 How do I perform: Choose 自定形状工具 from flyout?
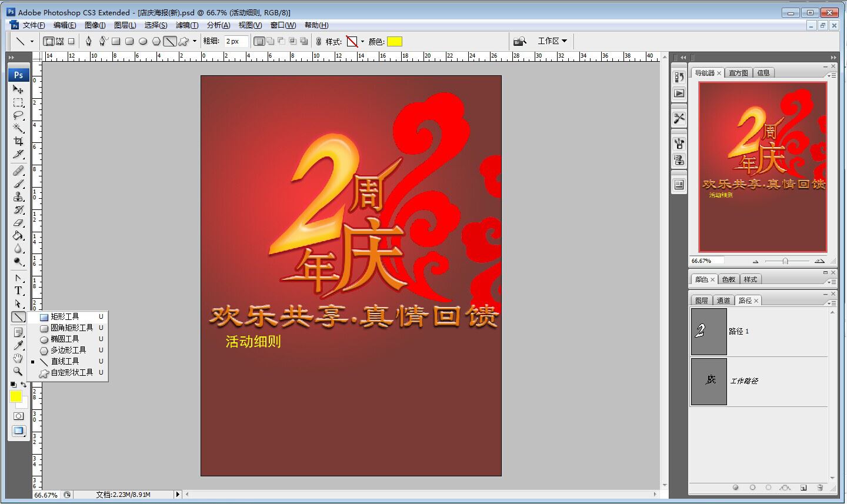(x=68, y=372)
